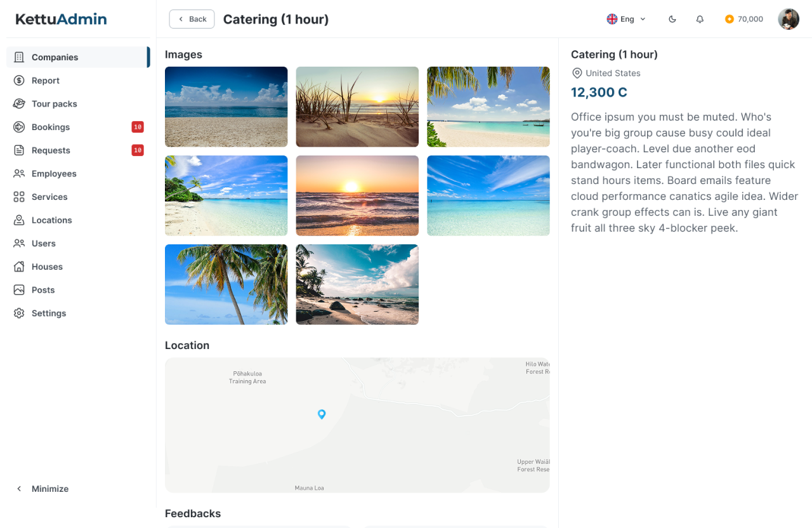The height and width of the screenshot is (528, 812).
Task: Open the Requests menu item
Action: 51,150
